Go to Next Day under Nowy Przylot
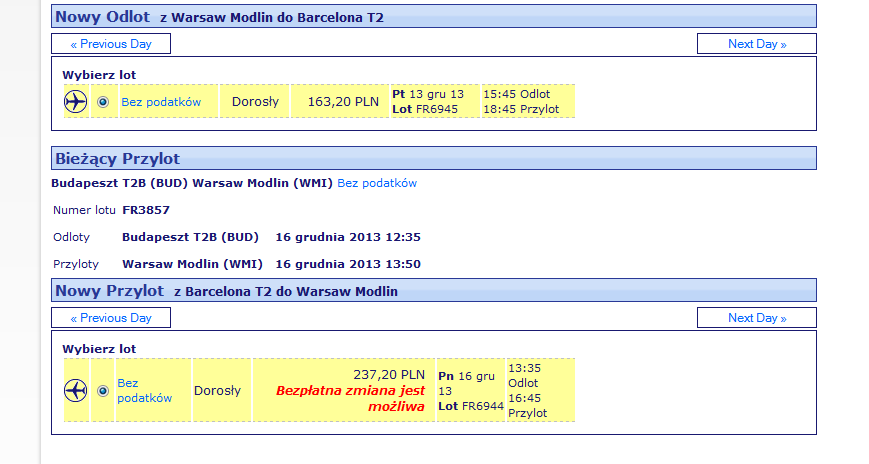Viewport: 869px width, 464px height. tap(756, 318)
